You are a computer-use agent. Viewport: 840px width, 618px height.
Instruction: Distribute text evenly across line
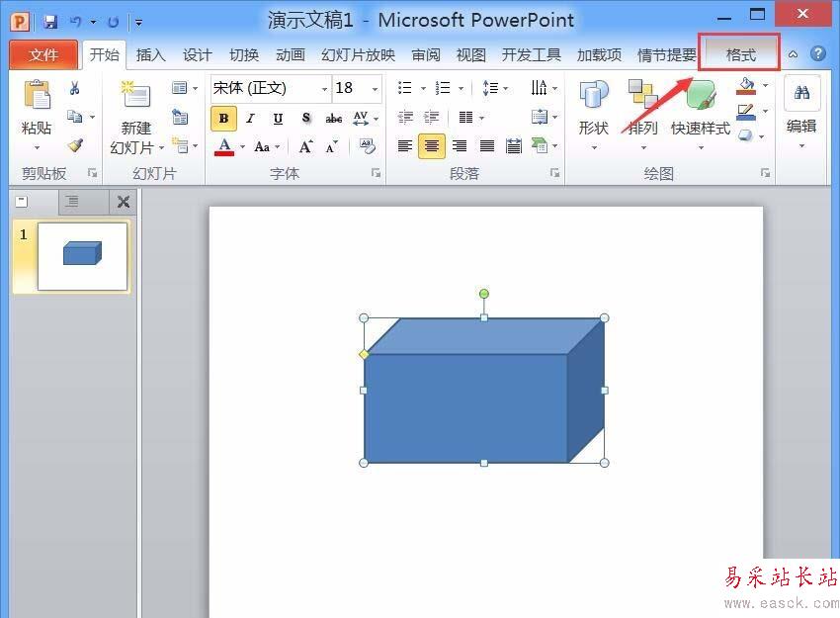click(x=514, y=145)
